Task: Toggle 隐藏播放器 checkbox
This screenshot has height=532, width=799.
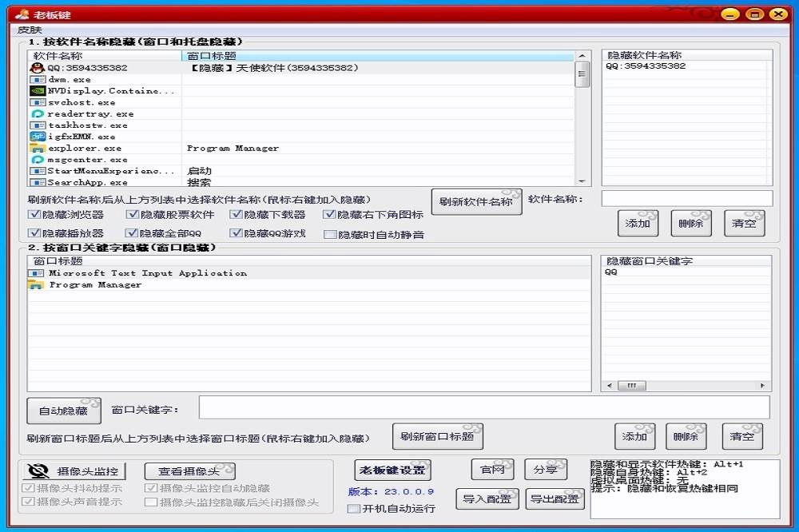Action: tap(34, 233)
